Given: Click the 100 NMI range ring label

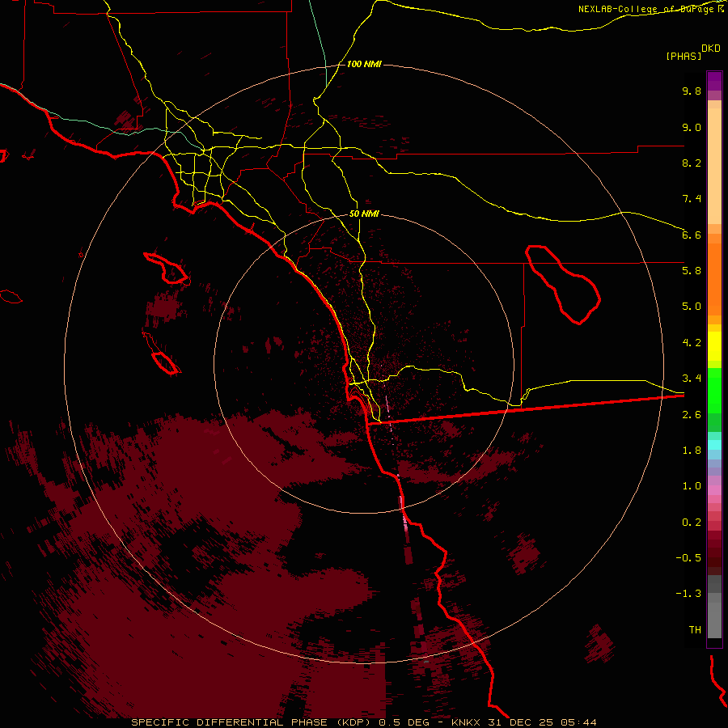Looking at the screenshot, I should 364,64.
